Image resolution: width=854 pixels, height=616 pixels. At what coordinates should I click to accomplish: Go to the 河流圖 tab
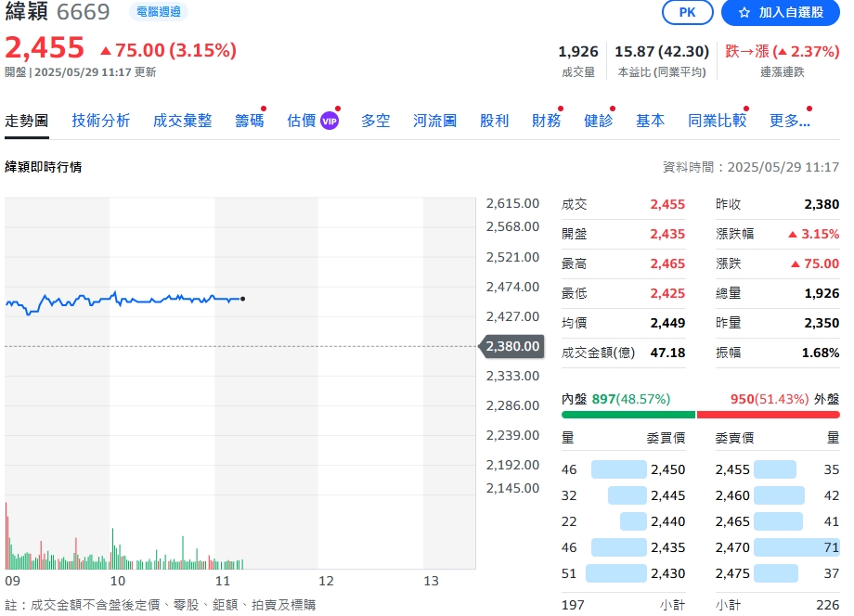click(x=435, y=121)
